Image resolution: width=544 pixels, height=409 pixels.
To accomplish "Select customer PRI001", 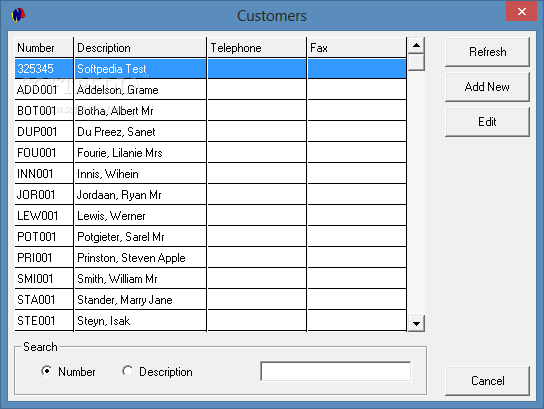I will pos(44,258).
